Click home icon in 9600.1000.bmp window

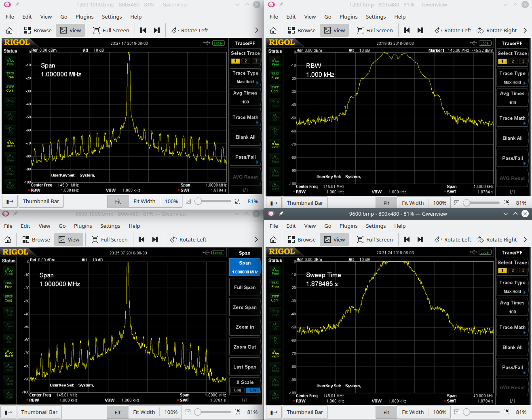[x=8, y=239]
